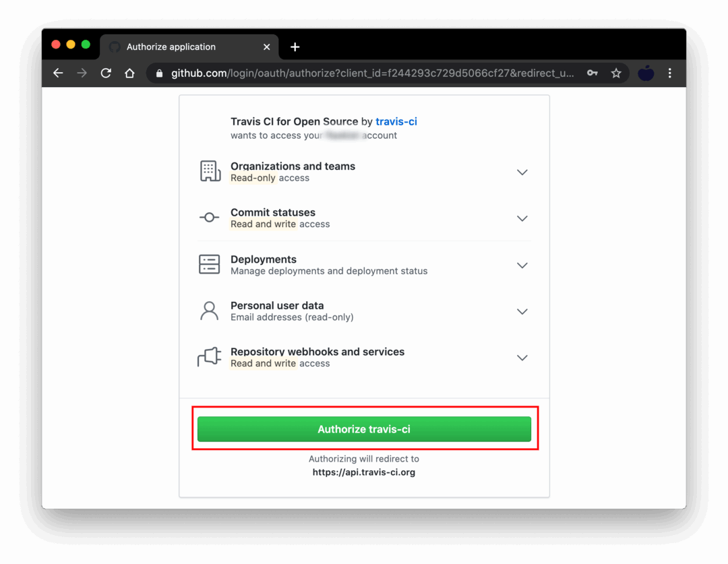Viewport: 728px width, 564px height.
Task: Reload the page with refresh icon
Action: pyautogui.click(x=106, y=73)
